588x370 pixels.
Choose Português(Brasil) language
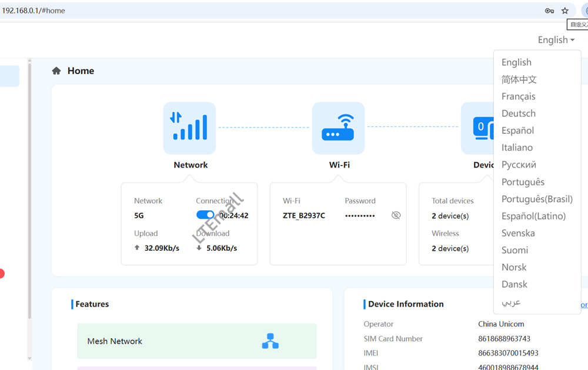(x=536, y=199)
